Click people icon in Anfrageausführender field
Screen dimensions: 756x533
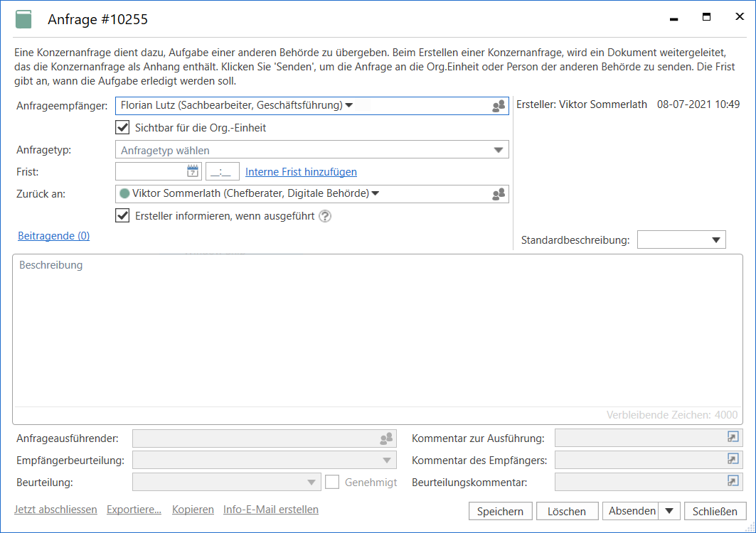pos(386,439)
